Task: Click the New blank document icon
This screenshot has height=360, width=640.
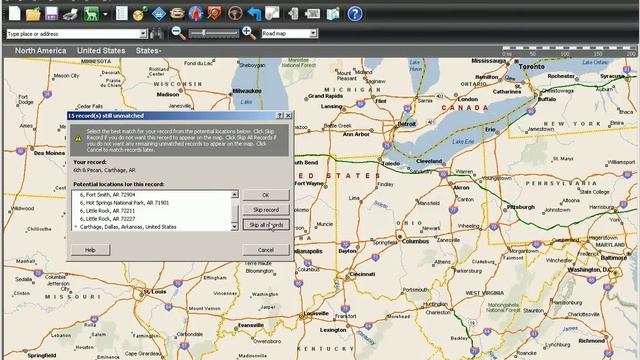Action: (x=15, y=13)
